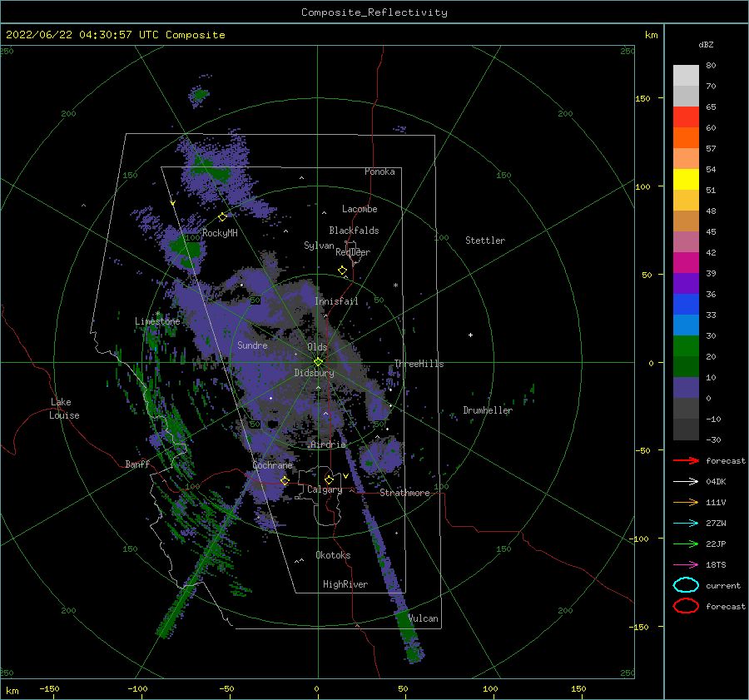
Task: Click the Banff label
Action: click(137, 464)
